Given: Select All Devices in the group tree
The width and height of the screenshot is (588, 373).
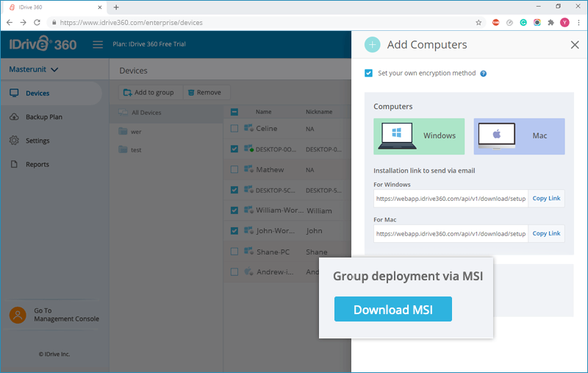Looking at the screenshot, I should 146,113.
